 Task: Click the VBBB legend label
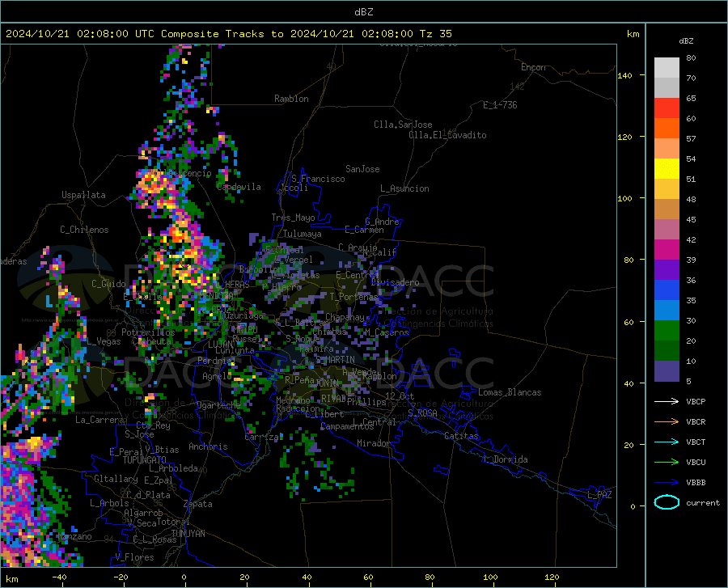pyautogui.click(x=696, y=482)
